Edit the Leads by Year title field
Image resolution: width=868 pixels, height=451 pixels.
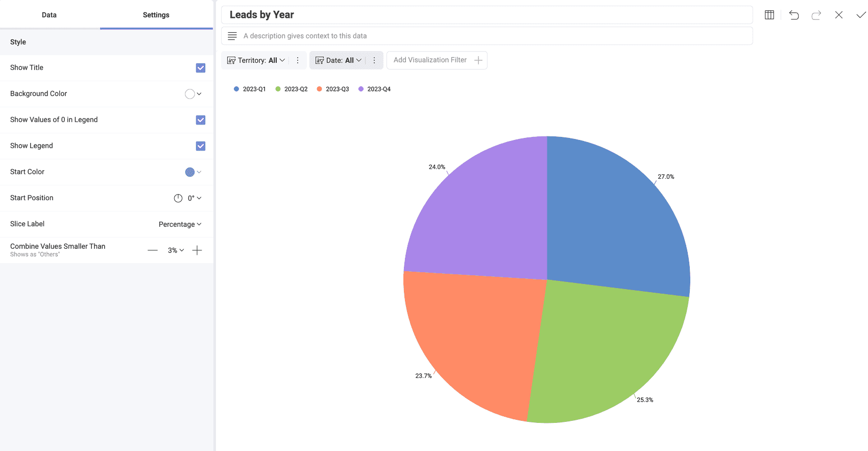pyautogui.click(x=487, y=15)
